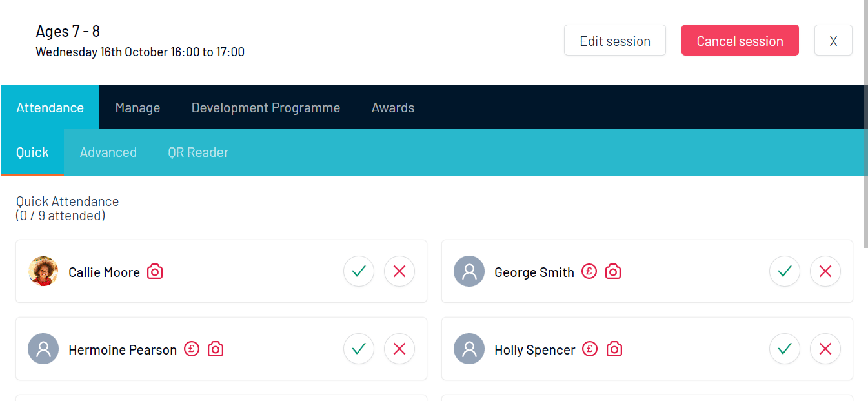This screenshot has height=401, width=868.
Task: Open Callie Moore's profile photo
Action: click(43, 271)
